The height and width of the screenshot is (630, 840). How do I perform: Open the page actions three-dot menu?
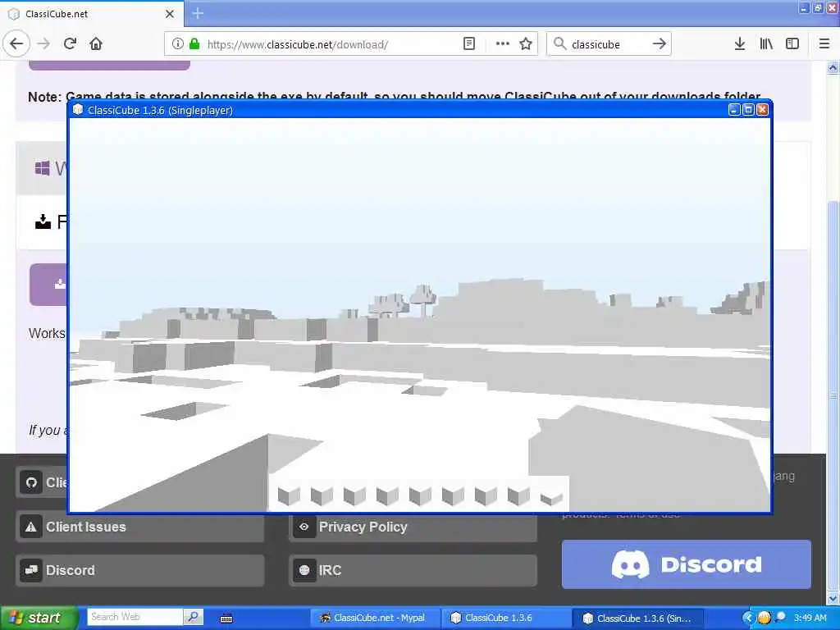[503, 44]
